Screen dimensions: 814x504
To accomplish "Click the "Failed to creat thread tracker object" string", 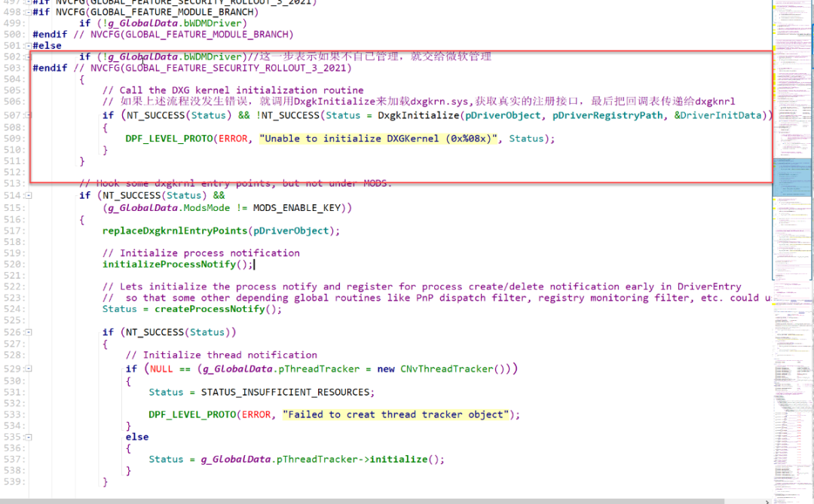I will click(396, 414).
